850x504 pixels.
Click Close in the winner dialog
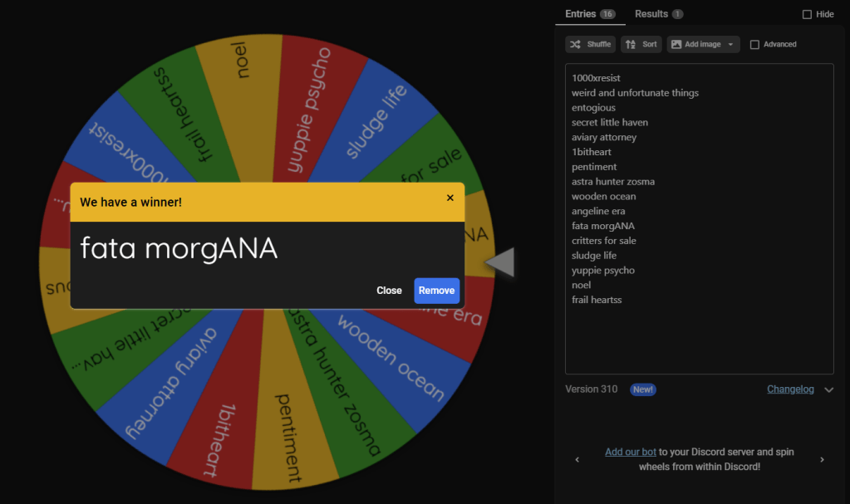point(389,291)
